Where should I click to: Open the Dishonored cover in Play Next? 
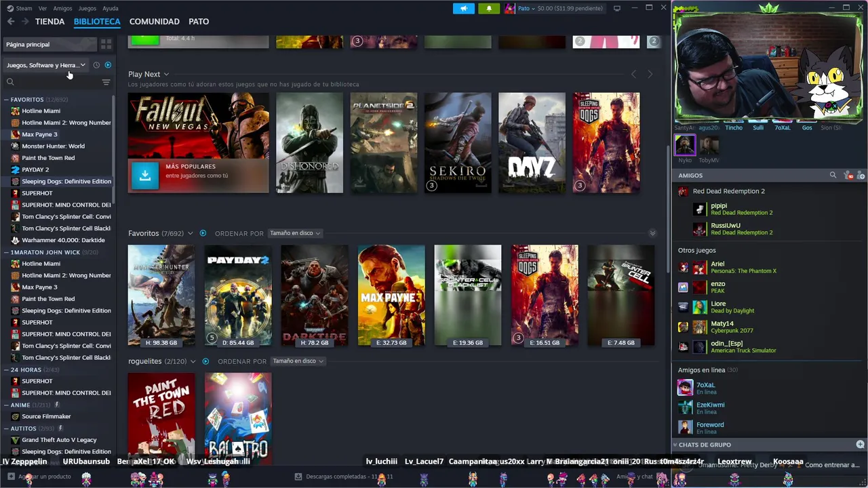[x=310, y=143]
